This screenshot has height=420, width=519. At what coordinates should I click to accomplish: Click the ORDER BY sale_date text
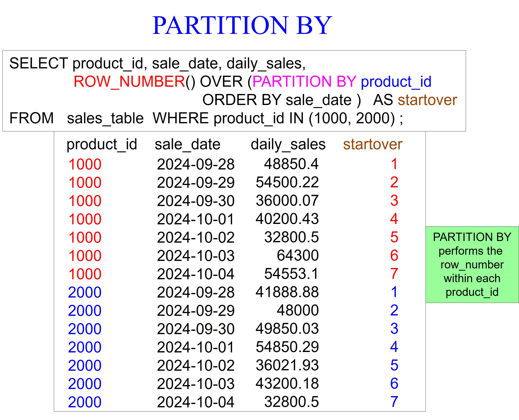coord(277,100)
